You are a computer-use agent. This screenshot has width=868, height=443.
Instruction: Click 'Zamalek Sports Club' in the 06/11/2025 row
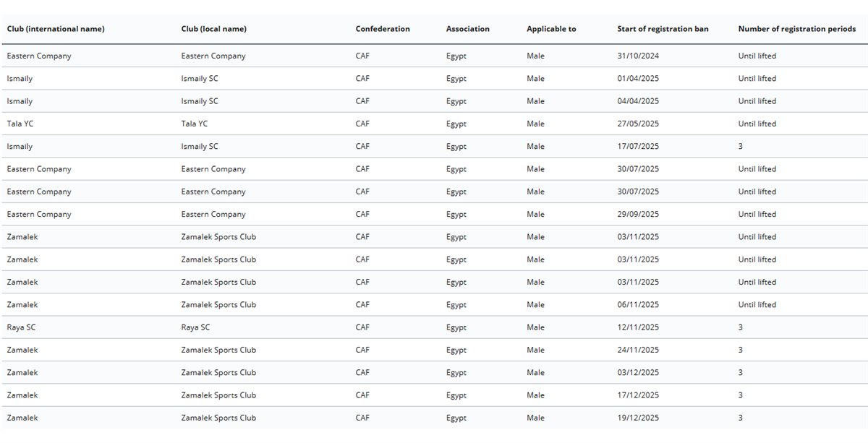pos(218,304)
